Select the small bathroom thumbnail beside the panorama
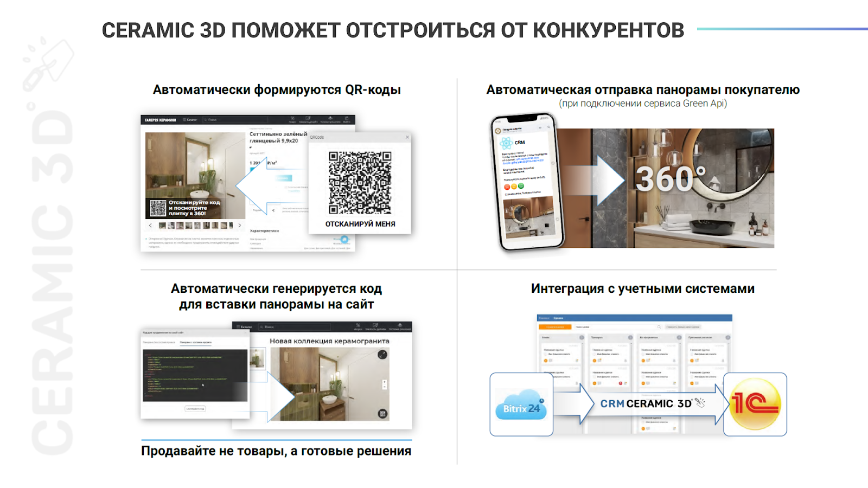 pyautogui.click(x=257, y=358)
